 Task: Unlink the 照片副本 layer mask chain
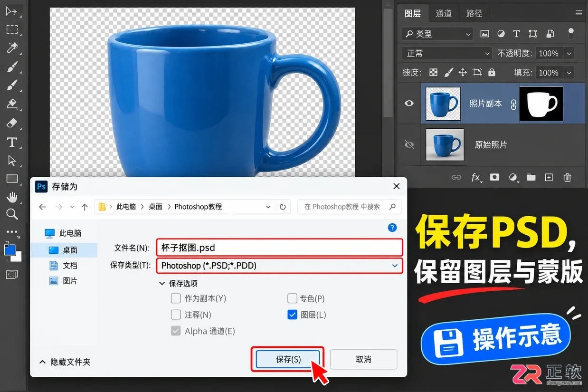pos(513,105)
